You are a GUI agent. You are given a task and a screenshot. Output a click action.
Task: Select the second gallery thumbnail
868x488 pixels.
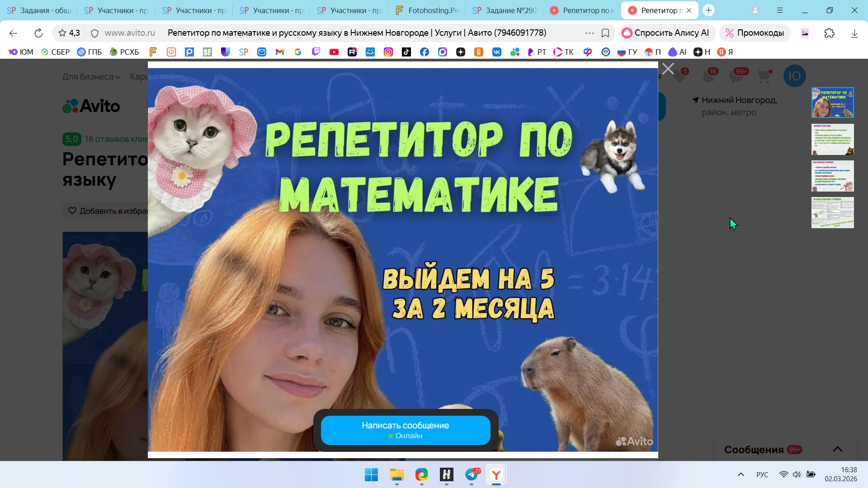point(832,139)
